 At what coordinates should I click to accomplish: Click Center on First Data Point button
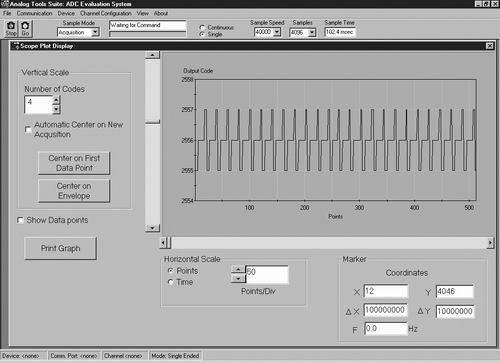click(74, 163)
